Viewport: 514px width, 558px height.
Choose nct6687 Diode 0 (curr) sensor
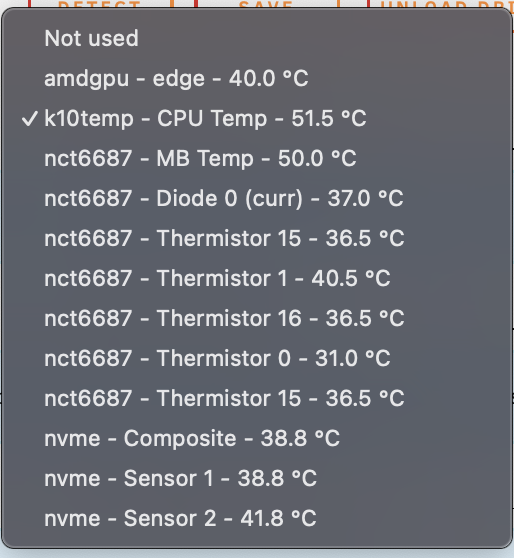[x=256, y=198]
